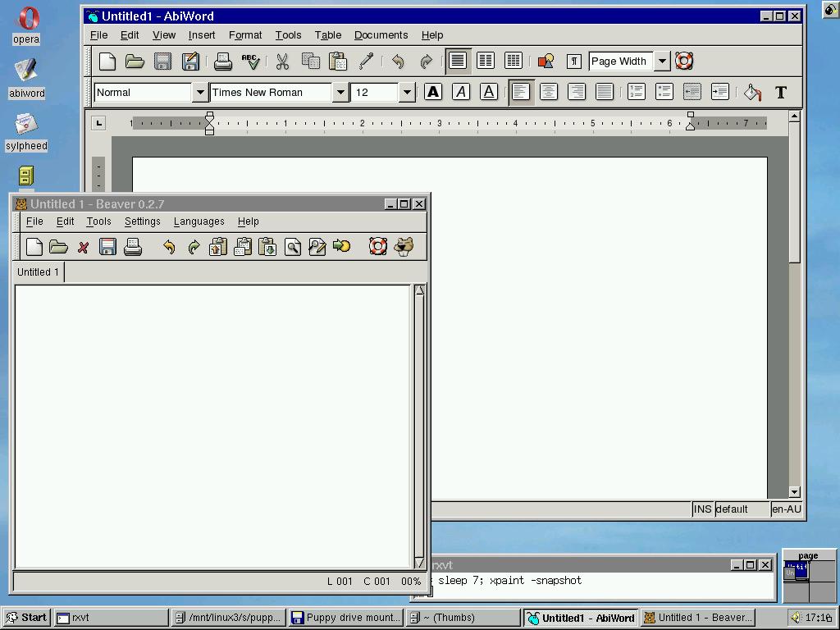Viewport: 840px width, 630px height.
Task: Redo in Beaver editor
Action: pyautogui.click(x=194, y=247)
